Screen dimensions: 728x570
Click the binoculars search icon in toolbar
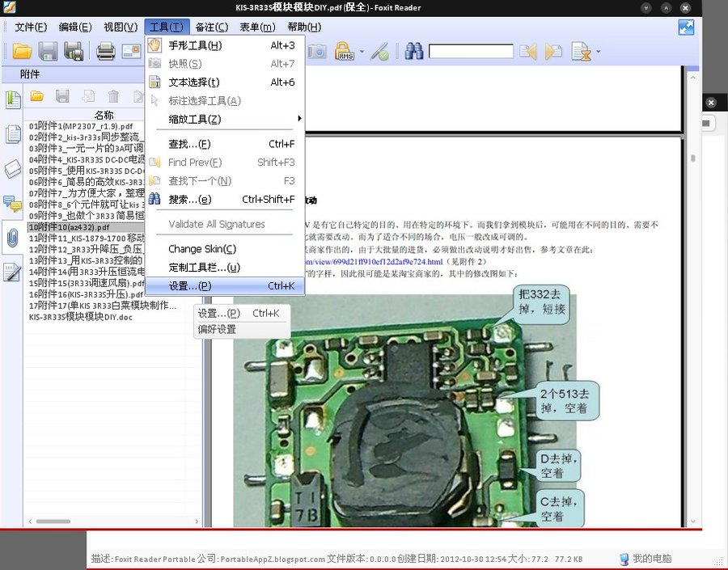[x=414, y=52]
